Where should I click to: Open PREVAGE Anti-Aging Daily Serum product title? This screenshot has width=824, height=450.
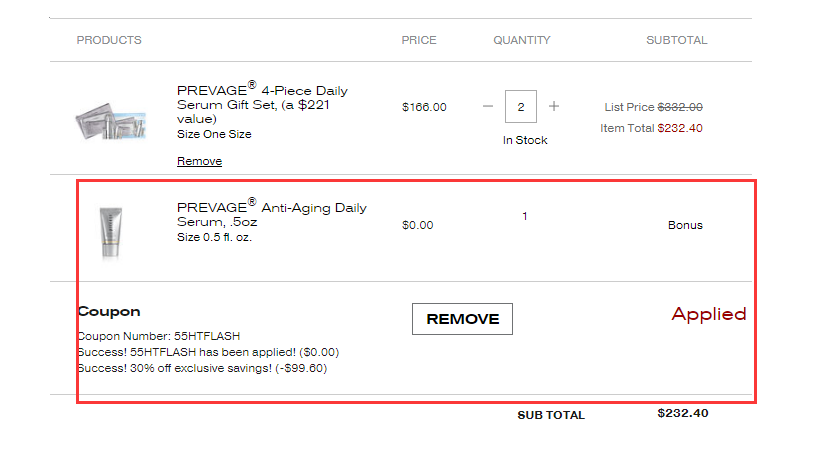pyautogui.click(x=272, y=213)
